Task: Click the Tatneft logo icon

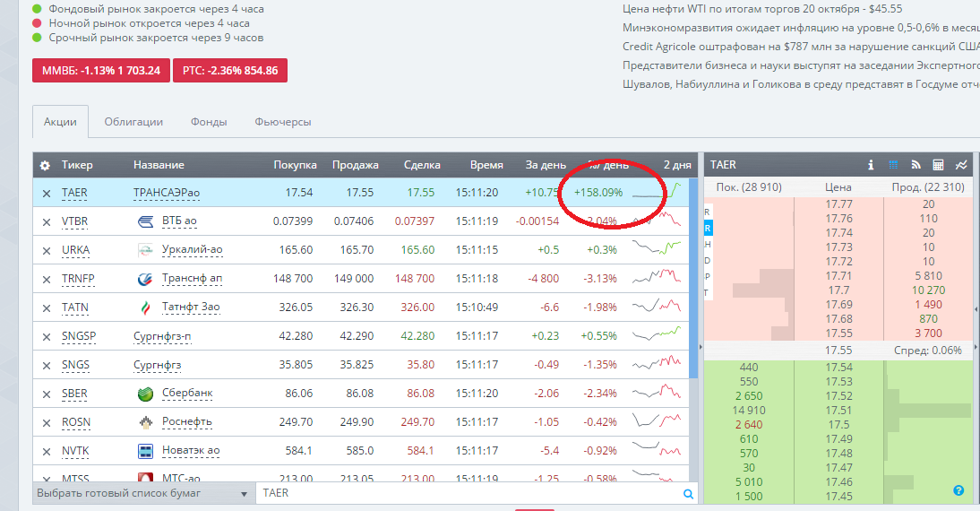Action: click(145, 307)
